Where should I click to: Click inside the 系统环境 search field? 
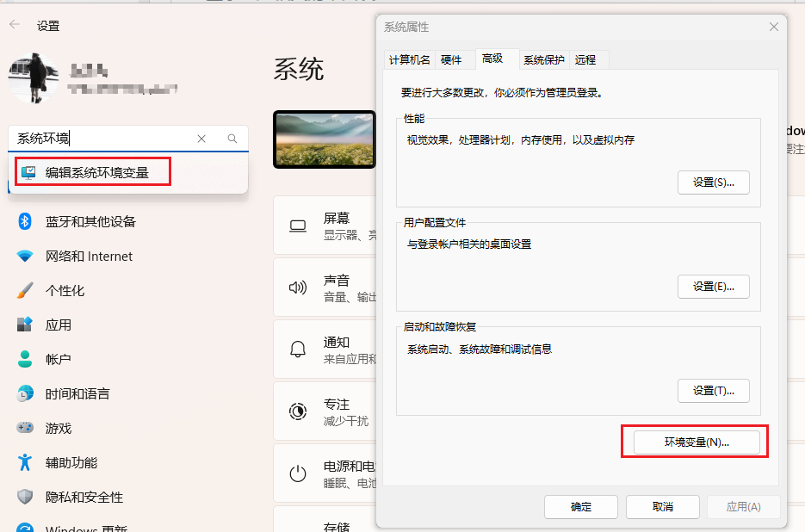(x=102, y=139)
